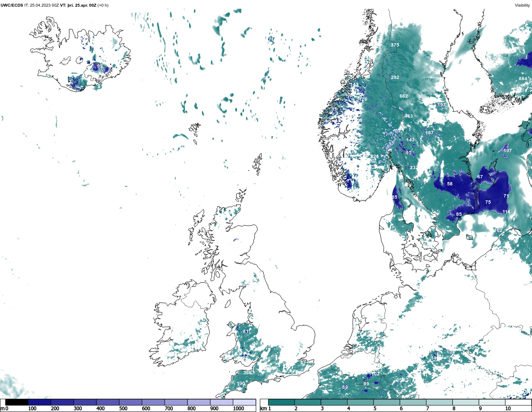Viewport: 532px width, 412px height.
Task: Click the 143 visibility value
Action: pyautogui.click(x=411, y=140)
